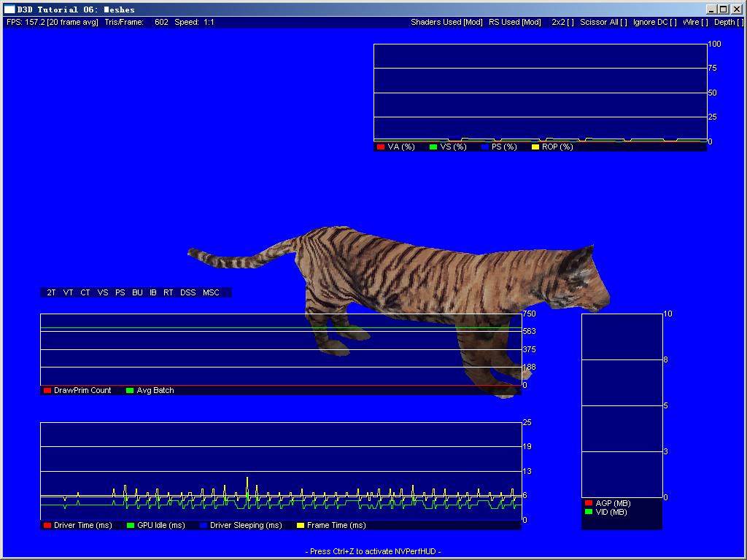Click the yellow Frame Time legend marker

(x=301, y=526)
